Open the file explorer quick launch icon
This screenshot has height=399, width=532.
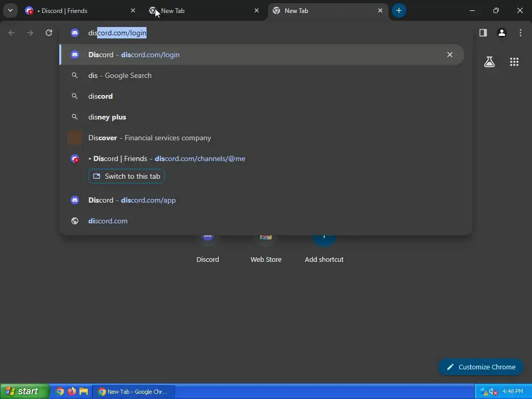coord(84,392)
